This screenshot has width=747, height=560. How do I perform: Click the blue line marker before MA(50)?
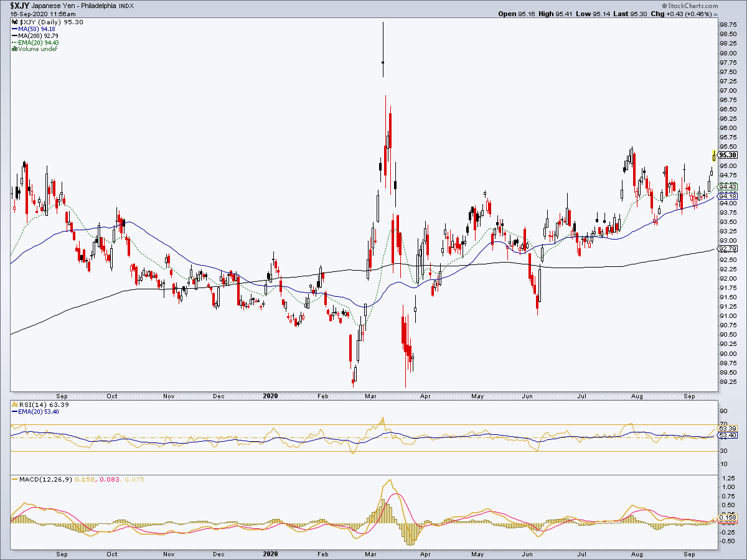coord(14,29)
